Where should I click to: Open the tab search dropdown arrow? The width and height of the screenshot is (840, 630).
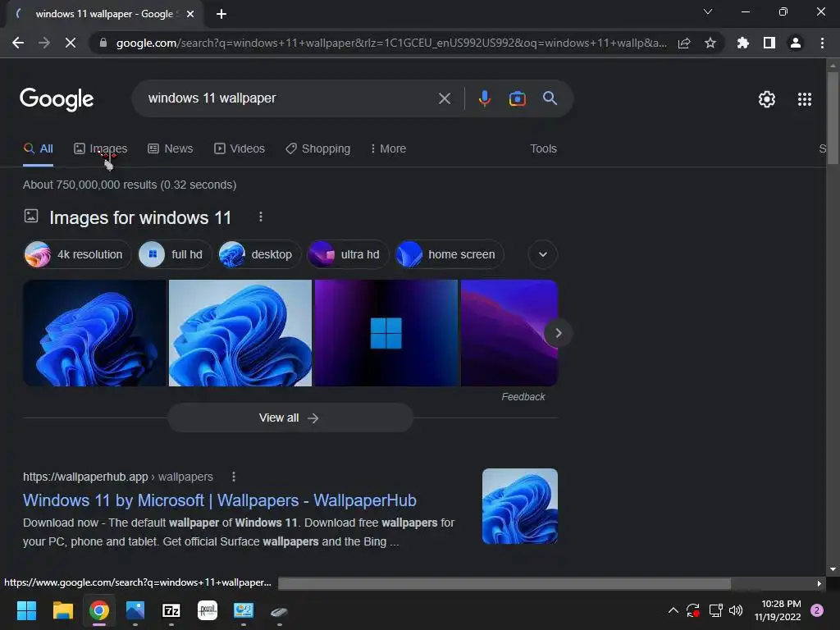point(708,11)
